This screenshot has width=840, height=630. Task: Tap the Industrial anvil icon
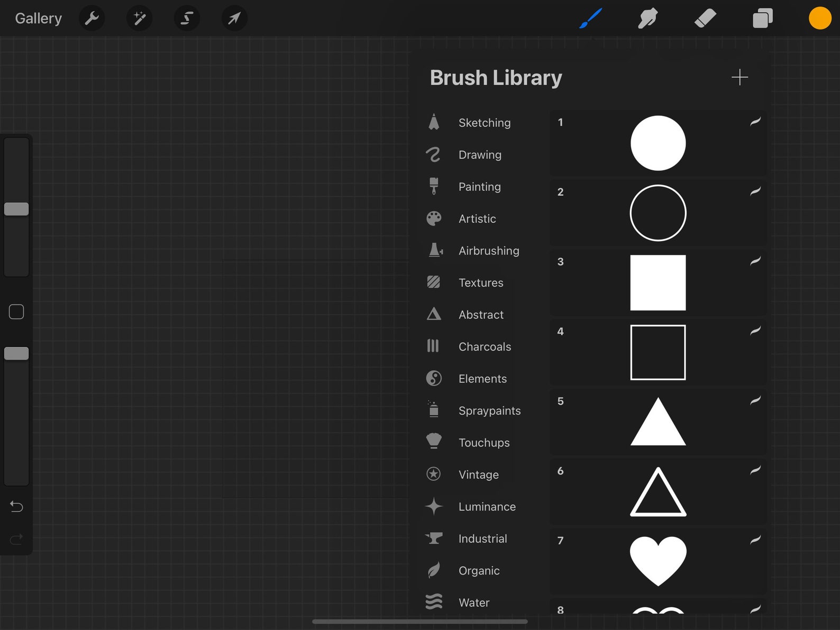[434, 538]
